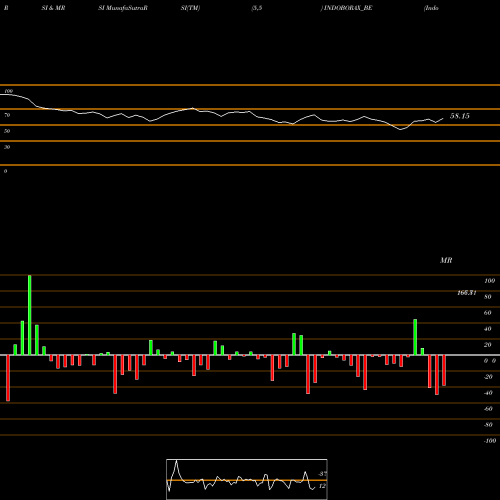The height and width of the screenshot is (500, 500).
Task: Click the tallest green bar in MR chart
Action: coord(30,315)
